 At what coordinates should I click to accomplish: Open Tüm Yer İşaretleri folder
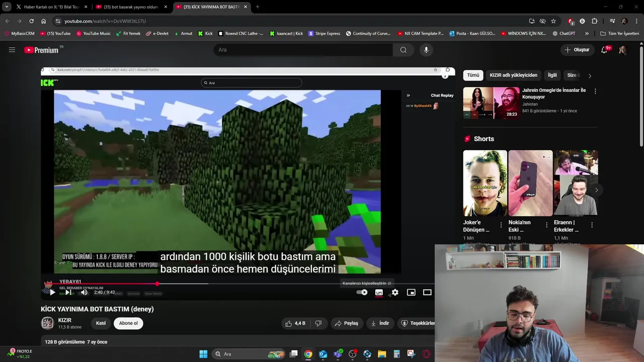tap(619, 34)
